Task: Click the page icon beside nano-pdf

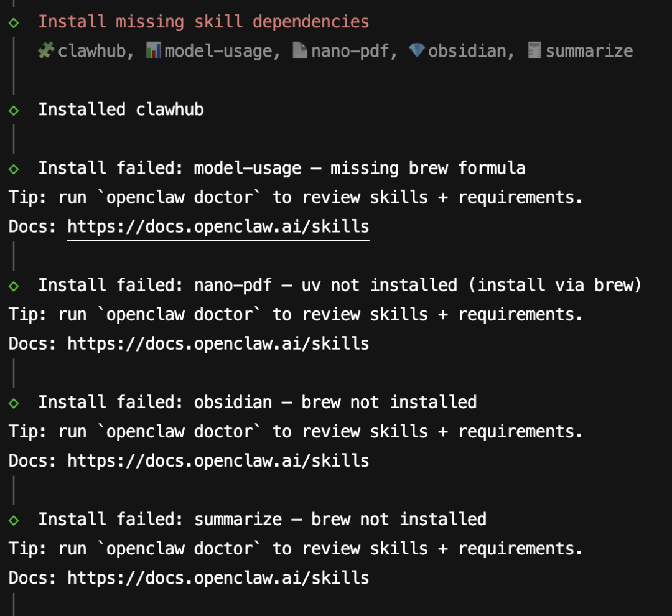Action: coord(300,50)
